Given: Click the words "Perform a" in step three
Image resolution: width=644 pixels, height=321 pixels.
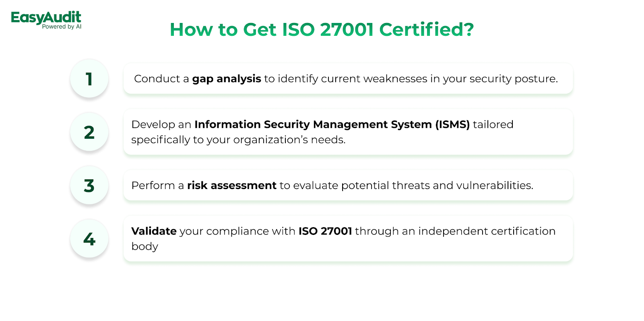Looking at the screenshot, I should pyautogui.click(x=157, y=185).
